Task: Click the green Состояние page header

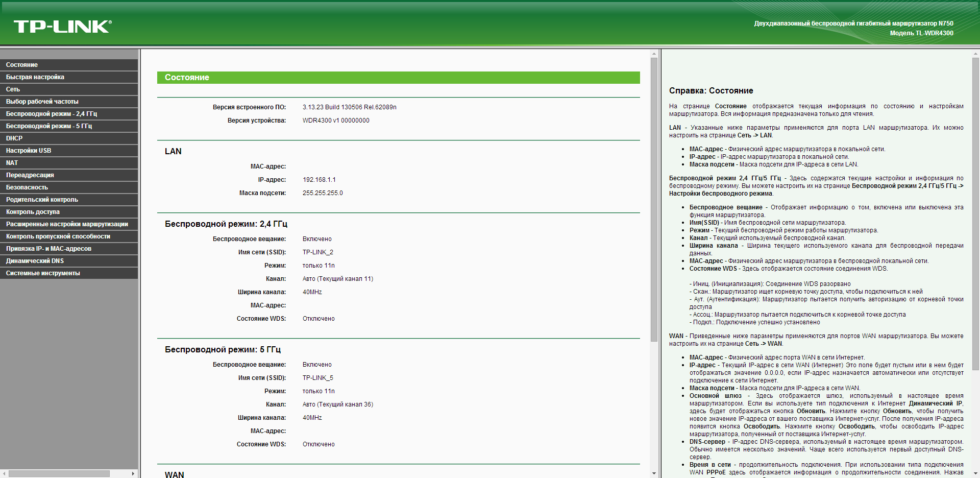Action: click(398, 78)
